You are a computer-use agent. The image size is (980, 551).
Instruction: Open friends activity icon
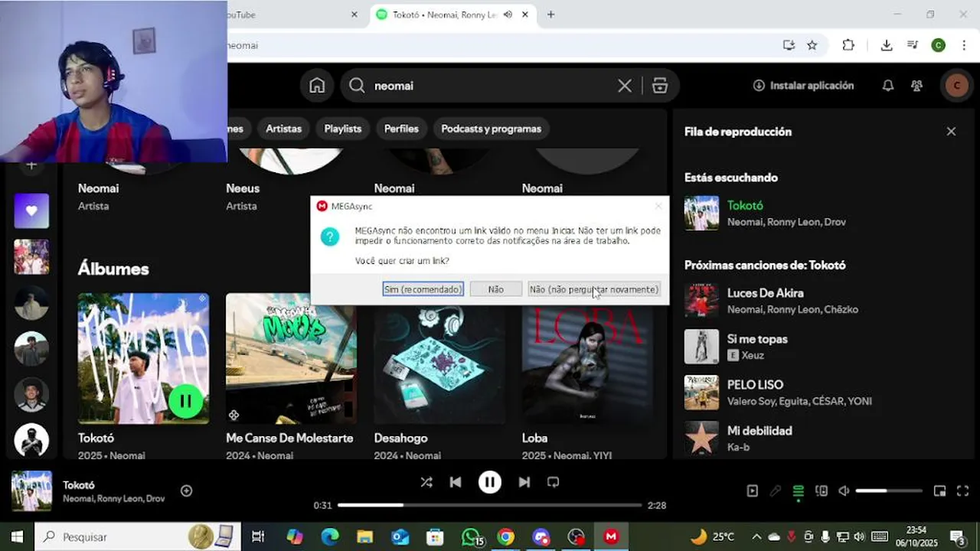(x=916, y=86)
